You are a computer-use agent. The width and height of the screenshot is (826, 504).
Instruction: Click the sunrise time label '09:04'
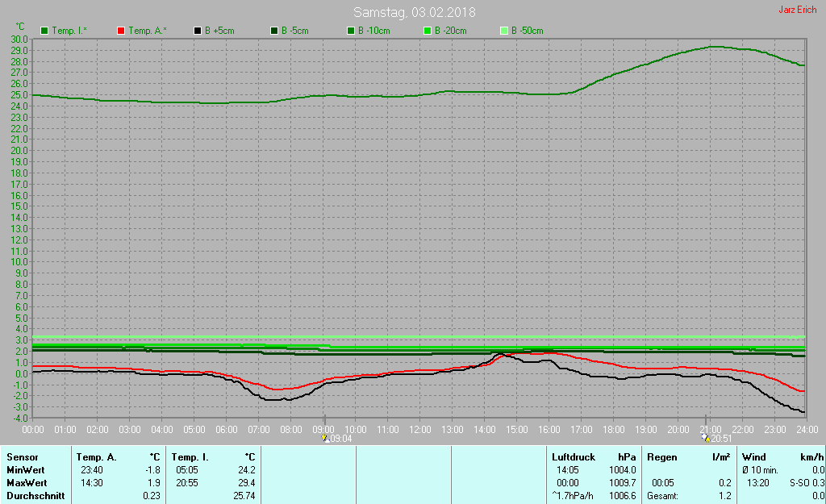point(341,438)
